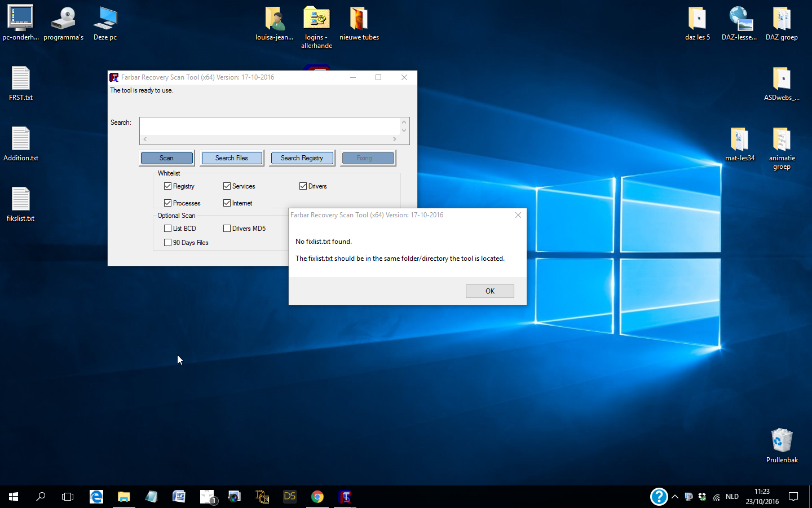Click the search box right scroll arrow
This screenshot has width=812, height=508.
(394, 139)
